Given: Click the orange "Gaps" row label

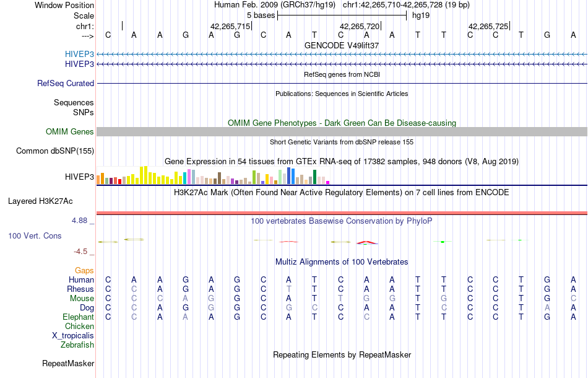Looking at the screenshot, I should coord(84,271).
